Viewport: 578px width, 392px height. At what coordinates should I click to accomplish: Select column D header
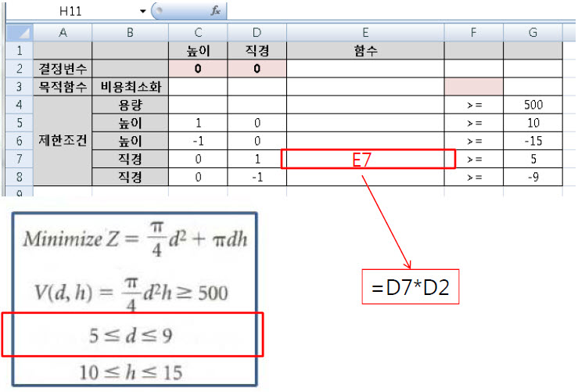(x=257, y=32)
